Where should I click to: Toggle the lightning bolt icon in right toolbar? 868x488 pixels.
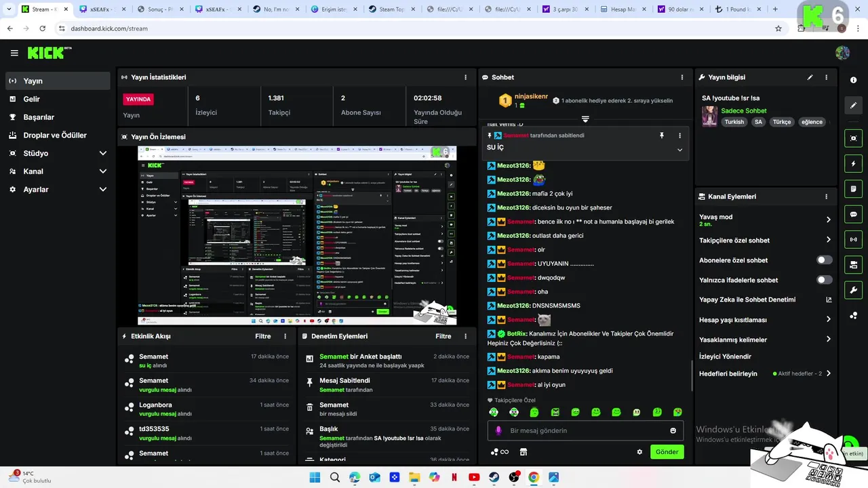coord(853,163)
